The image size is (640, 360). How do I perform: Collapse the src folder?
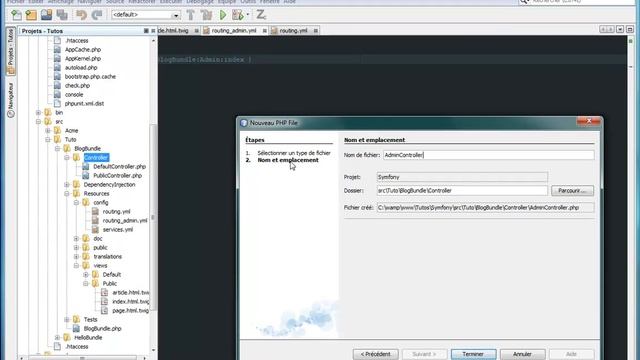click(38, 122)
